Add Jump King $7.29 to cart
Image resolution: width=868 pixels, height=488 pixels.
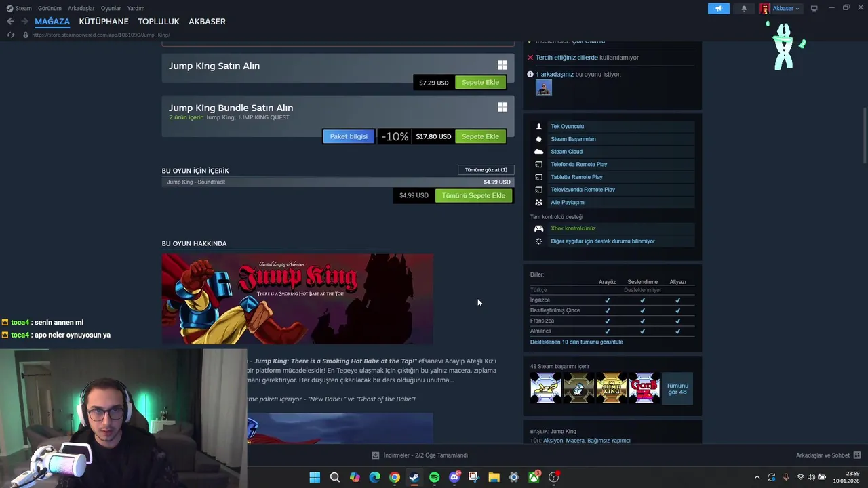(x=480, y=82)
